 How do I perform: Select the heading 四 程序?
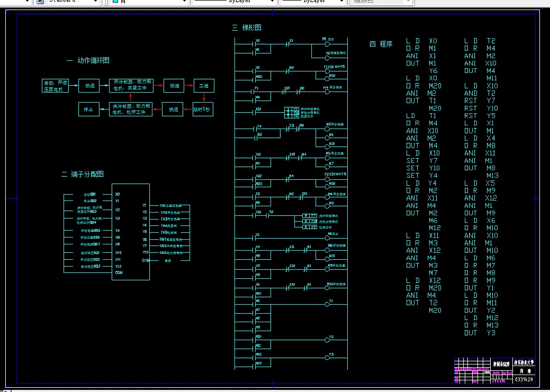(x=381, y=44)
